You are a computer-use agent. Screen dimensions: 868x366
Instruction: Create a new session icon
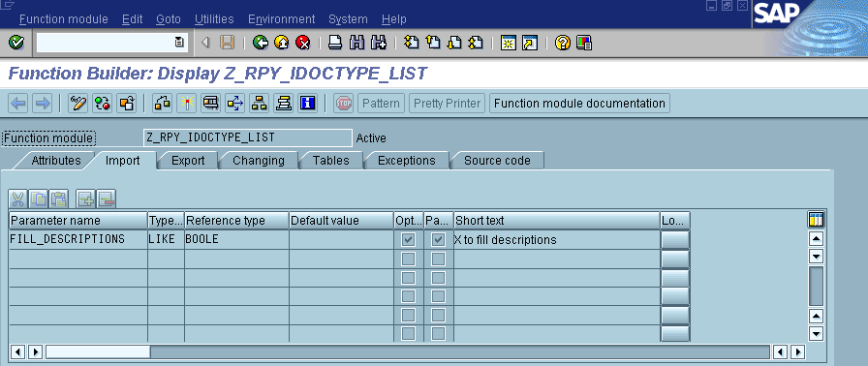pyautogui.click(x=509, y=43)
